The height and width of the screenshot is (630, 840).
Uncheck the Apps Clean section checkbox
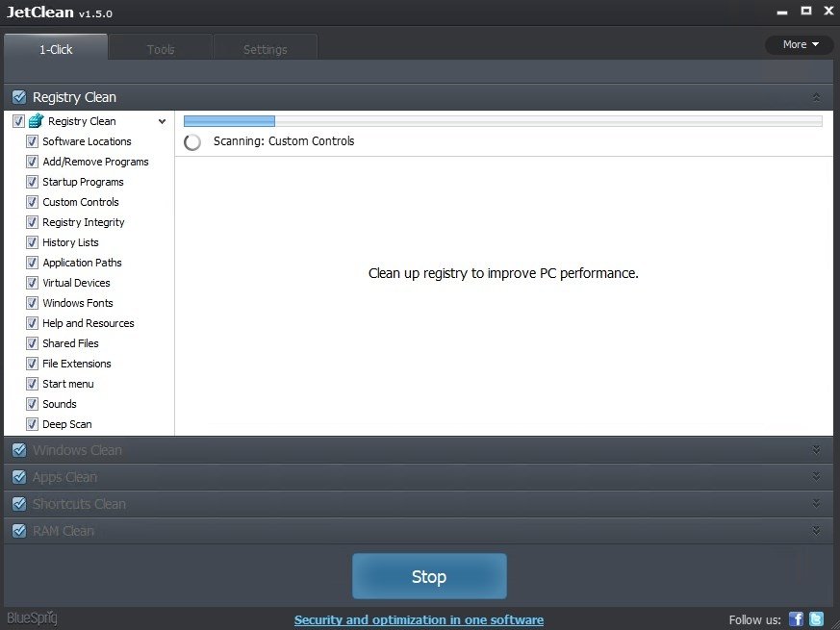pyautogui.click(x=19, y=477)
